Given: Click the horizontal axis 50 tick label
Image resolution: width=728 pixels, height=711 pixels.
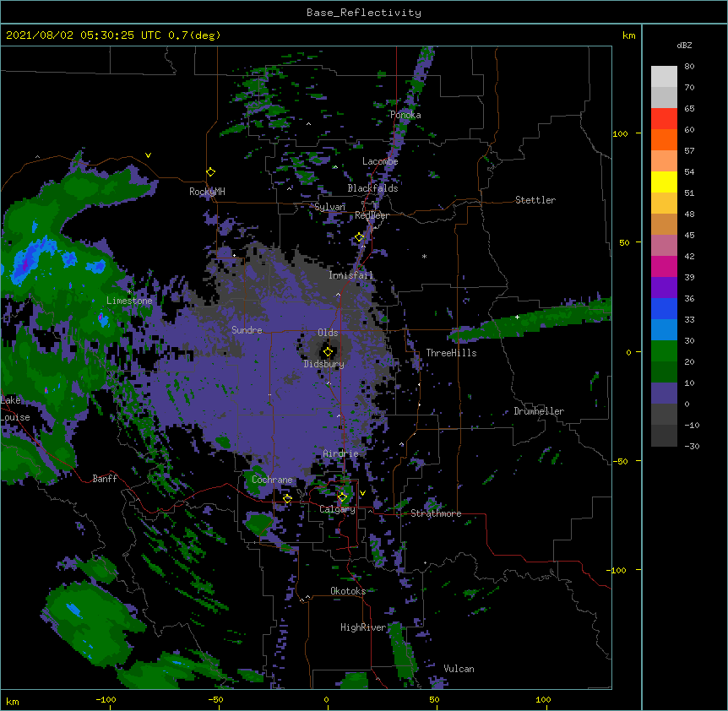Looking at the screenshot, I should coord(434,699).
